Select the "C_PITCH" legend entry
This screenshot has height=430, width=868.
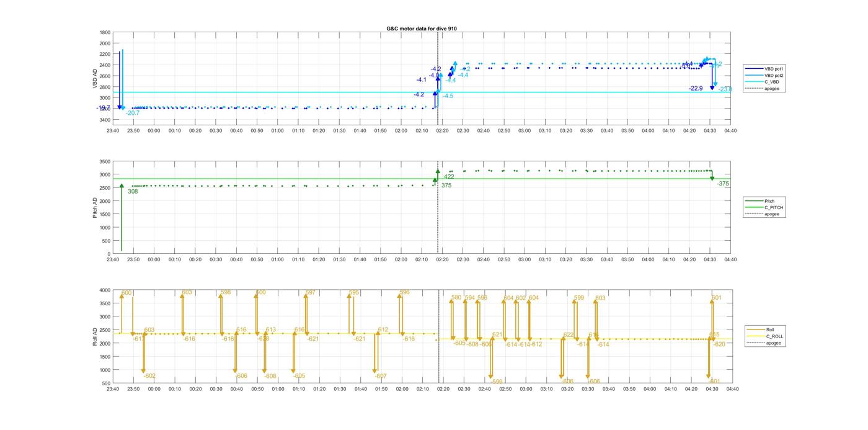pos(774,207)
